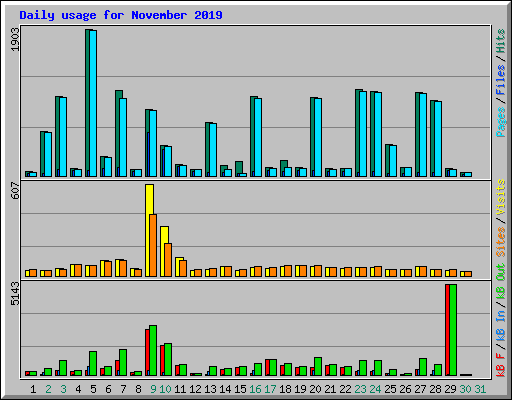Screen dimensions: 512x400
Task: Click the 1903 hits axis label
Action: click(x=15, y=40)
